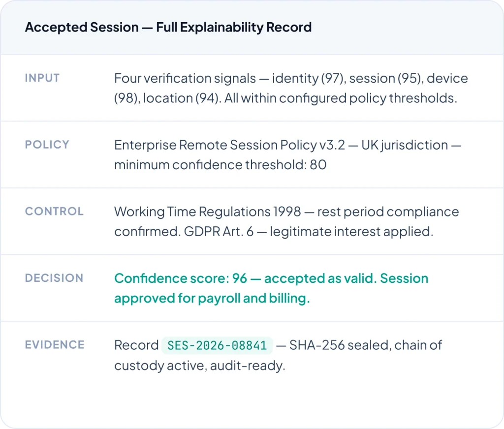Select the INPUT row label
The width and height of the screenshot is (504, 429).
pyautogui.click(x=42, y=78)
